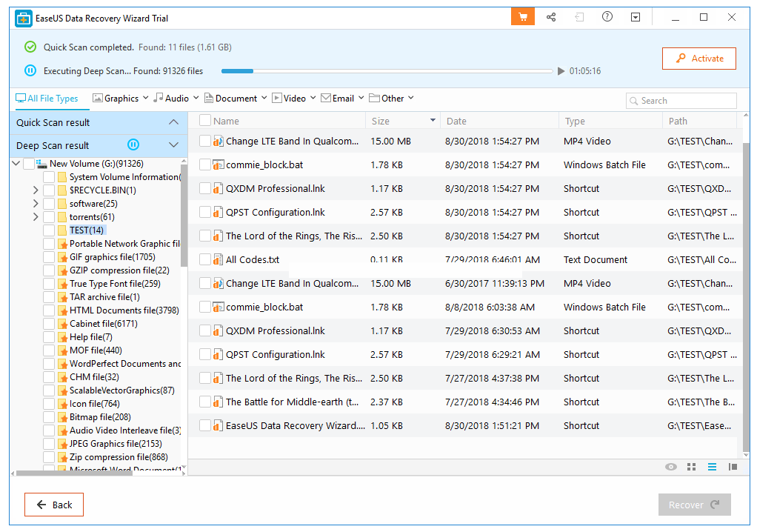Image resolution: width=757 pixels, height=532 pixels.
Task: Click the Activate button
Action: click(x=698, y=59)
